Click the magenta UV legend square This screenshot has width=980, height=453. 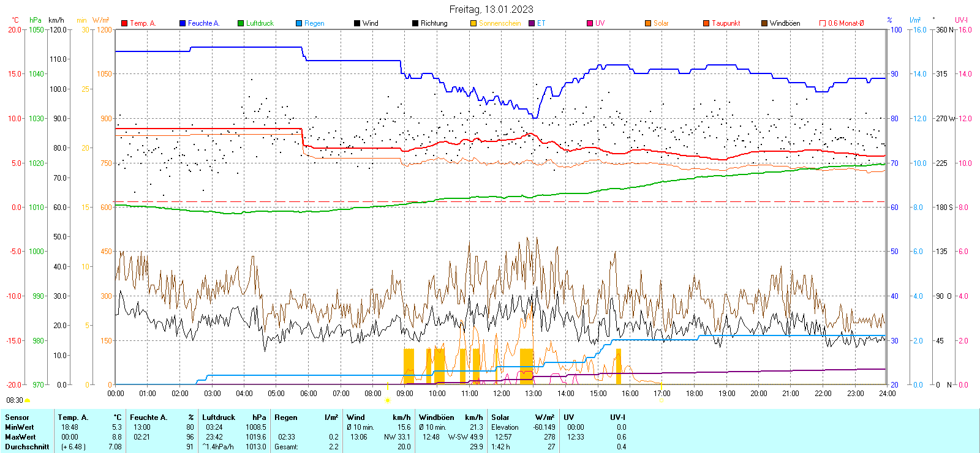coord(590,23)
